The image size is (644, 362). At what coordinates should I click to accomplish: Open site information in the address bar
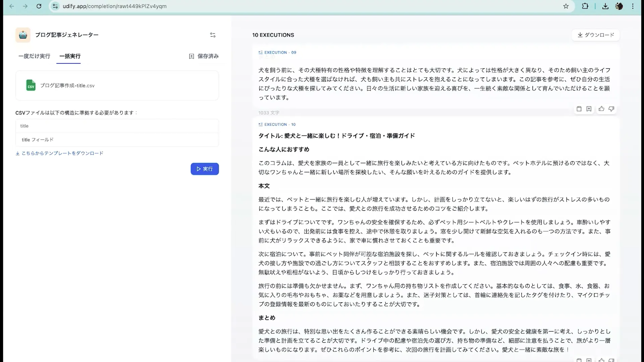(55, 6)
